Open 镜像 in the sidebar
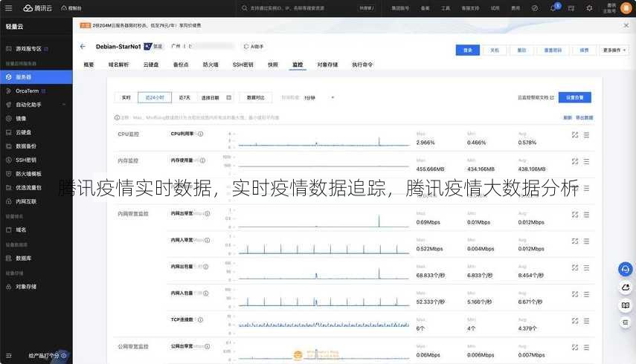The width and height of the screenshot is (636, 364). coord(21,118)
